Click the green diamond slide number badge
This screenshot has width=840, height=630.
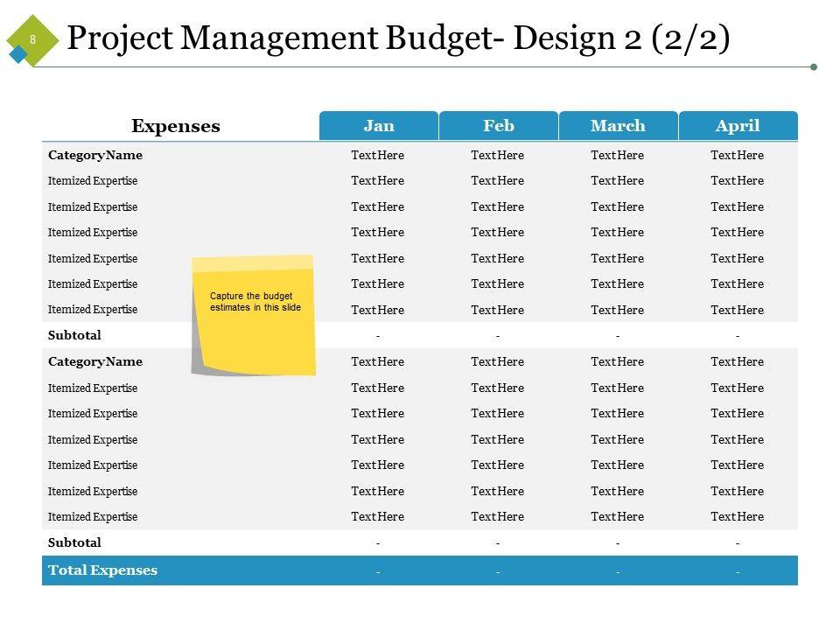coord(33,38)
